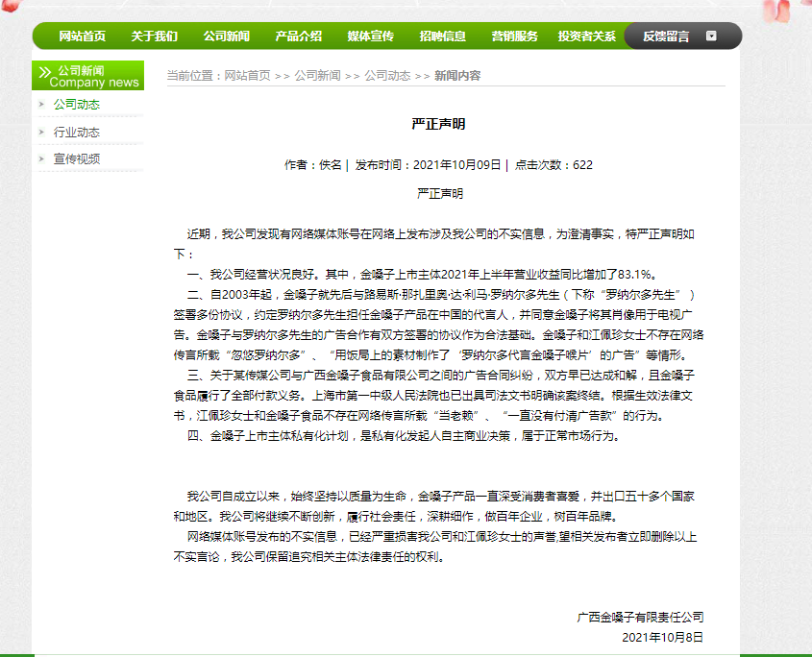Click the arrow bullet before 公司动态
This screenshot has height=657, width=812.
[x=41, y=105]
